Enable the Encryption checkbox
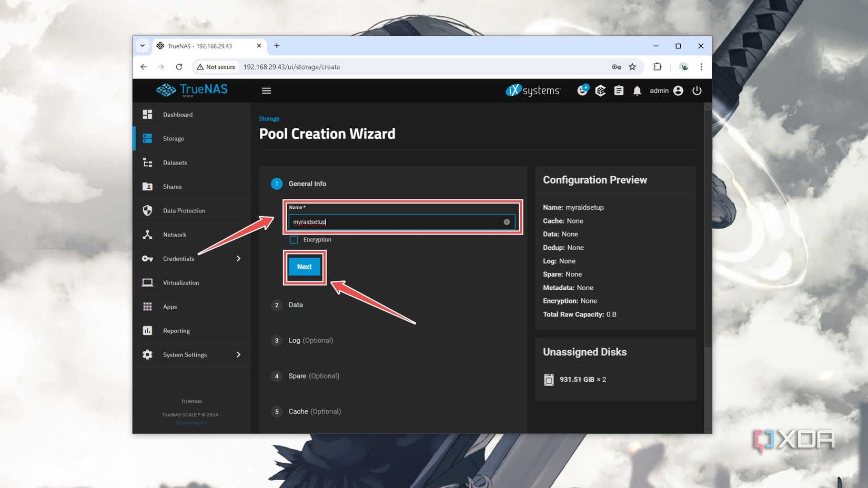 (x=294, y=239)
